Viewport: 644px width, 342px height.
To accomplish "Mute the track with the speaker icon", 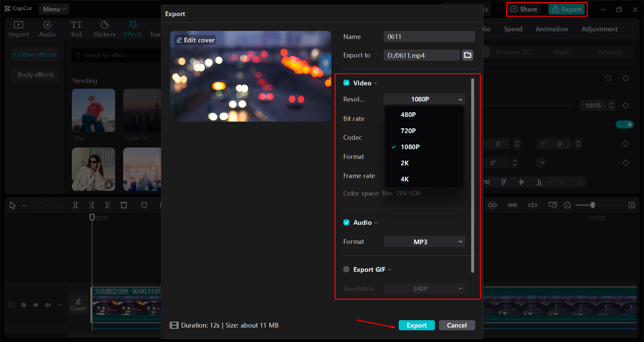I will point(48,305).
